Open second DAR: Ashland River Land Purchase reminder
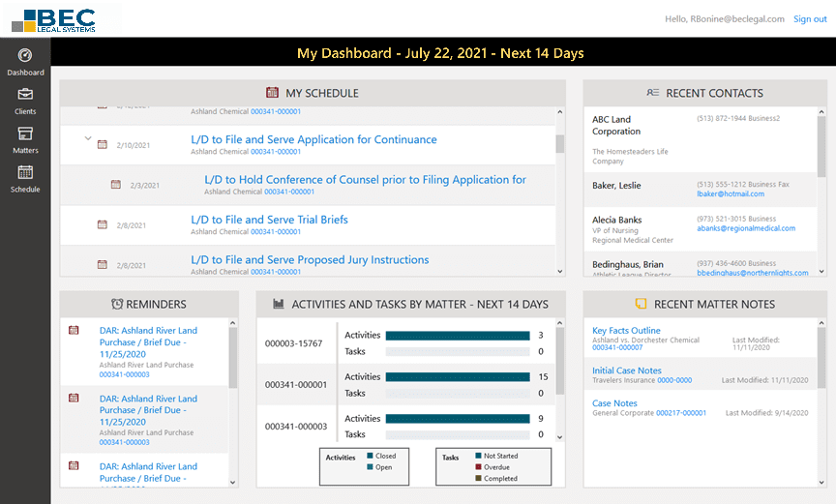 tap(148, 410)
